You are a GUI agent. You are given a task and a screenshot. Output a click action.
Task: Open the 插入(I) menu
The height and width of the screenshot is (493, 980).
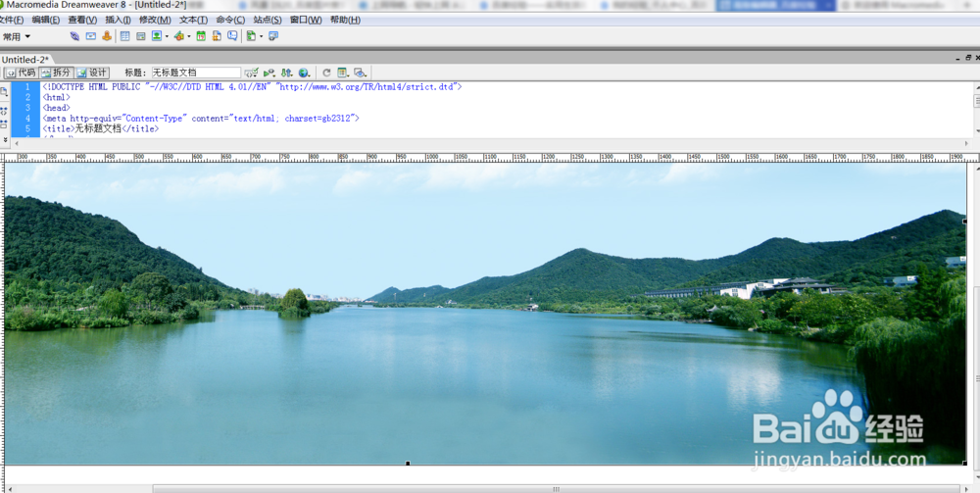119,20
